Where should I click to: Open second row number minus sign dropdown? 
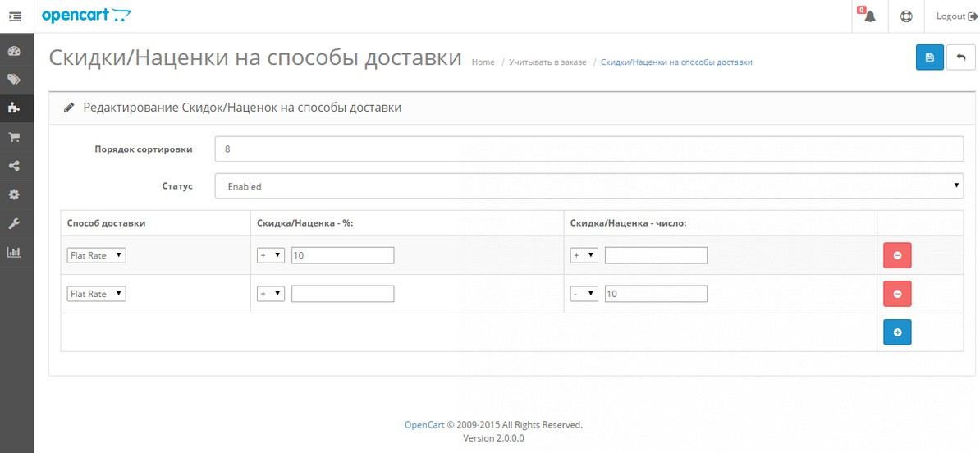[584, 294]
